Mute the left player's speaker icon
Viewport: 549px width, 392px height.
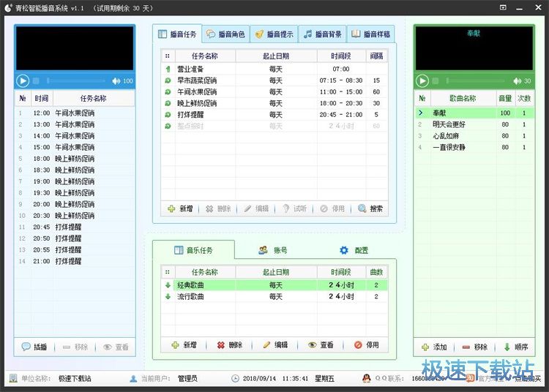116,80
